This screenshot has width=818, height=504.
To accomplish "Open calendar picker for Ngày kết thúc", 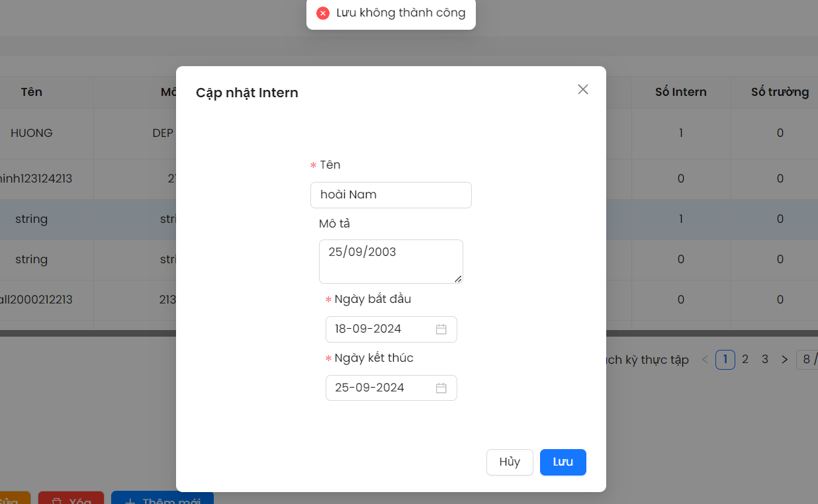I will [441, 388].
